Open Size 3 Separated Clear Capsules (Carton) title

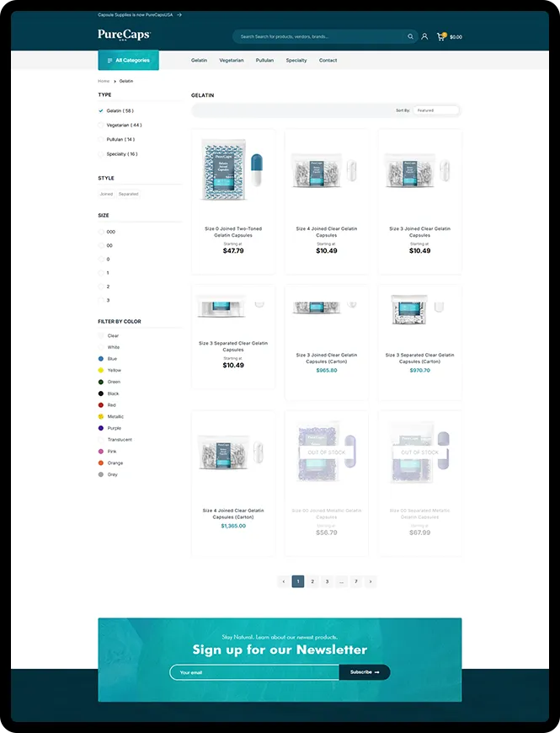pyautogui.click(x=420, y=358)
